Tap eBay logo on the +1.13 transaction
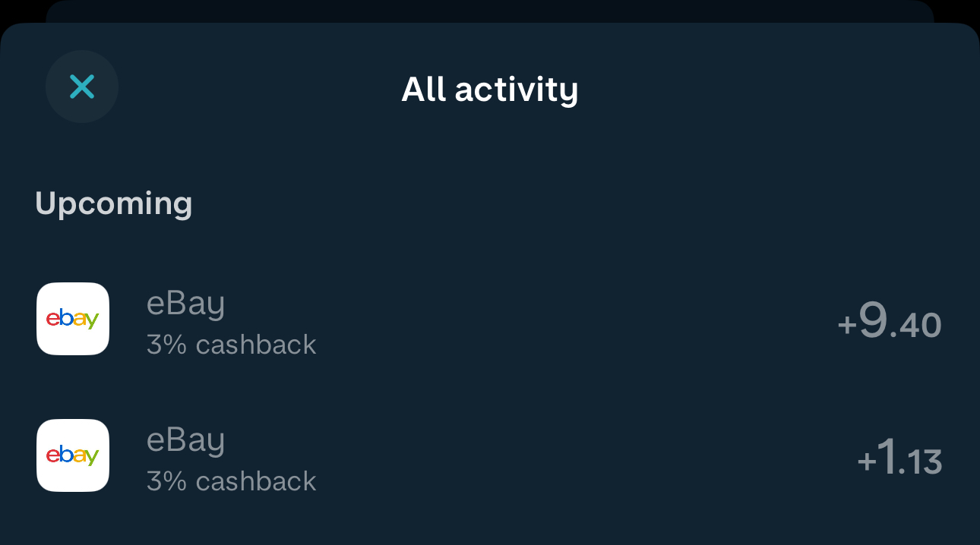The image size is (980, 545). [x=73, y=455]
